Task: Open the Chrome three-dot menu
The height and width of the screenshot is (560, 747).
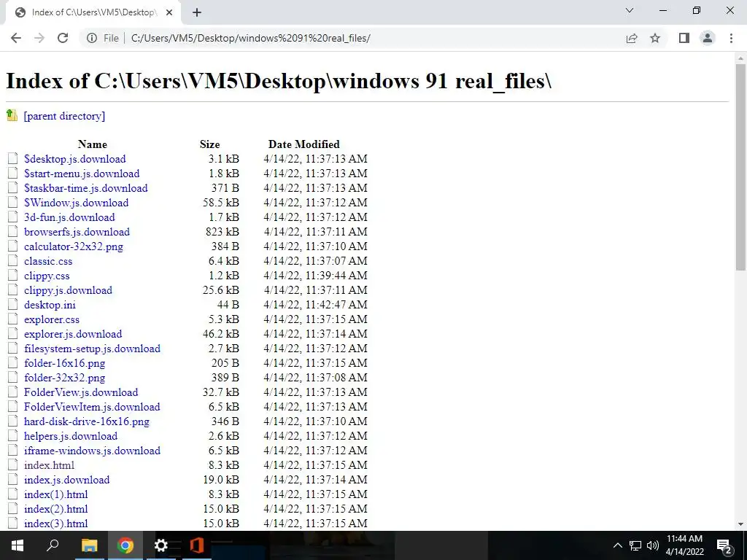Action: [731, 38]
